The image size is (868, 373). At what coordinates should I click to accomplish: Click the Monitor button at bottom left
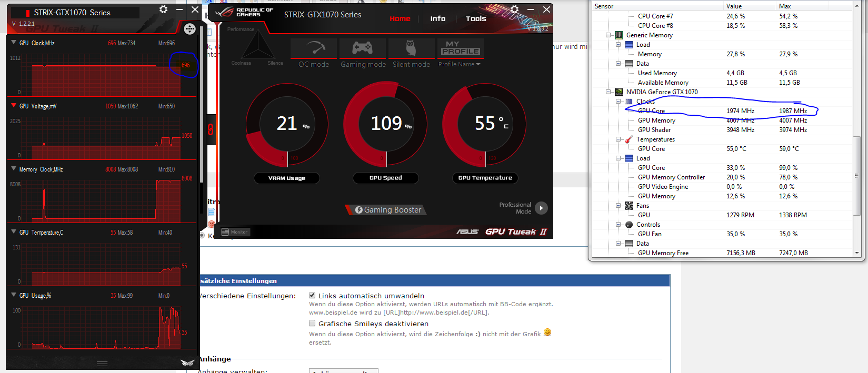(x=235, y=232)
